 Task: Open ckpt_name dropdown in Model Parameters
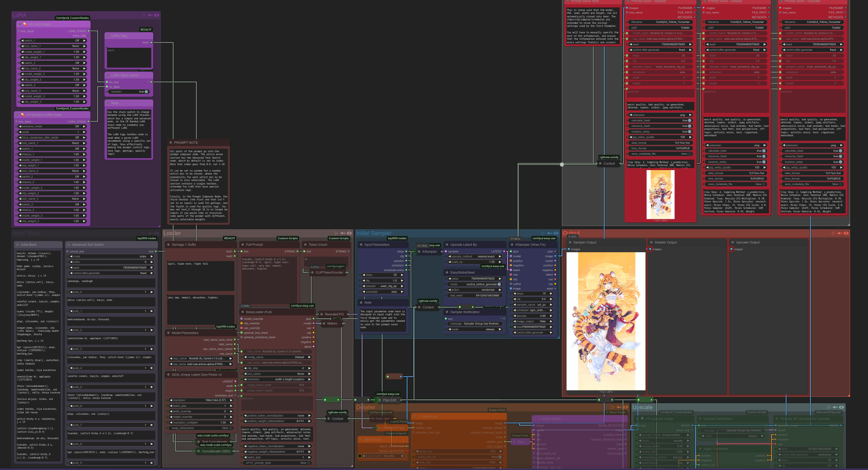pyautogui.click(x=201, y=359)
